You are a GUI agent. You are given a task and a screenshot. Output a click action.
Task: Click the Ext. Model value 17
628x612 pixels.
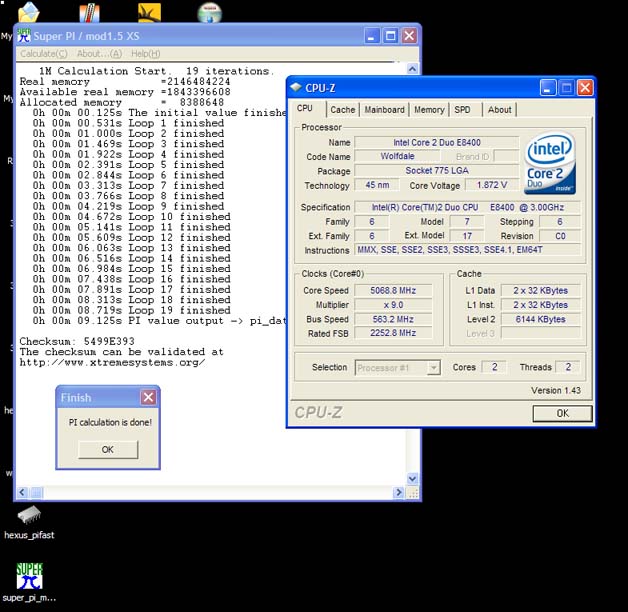[x=467, y=236]
